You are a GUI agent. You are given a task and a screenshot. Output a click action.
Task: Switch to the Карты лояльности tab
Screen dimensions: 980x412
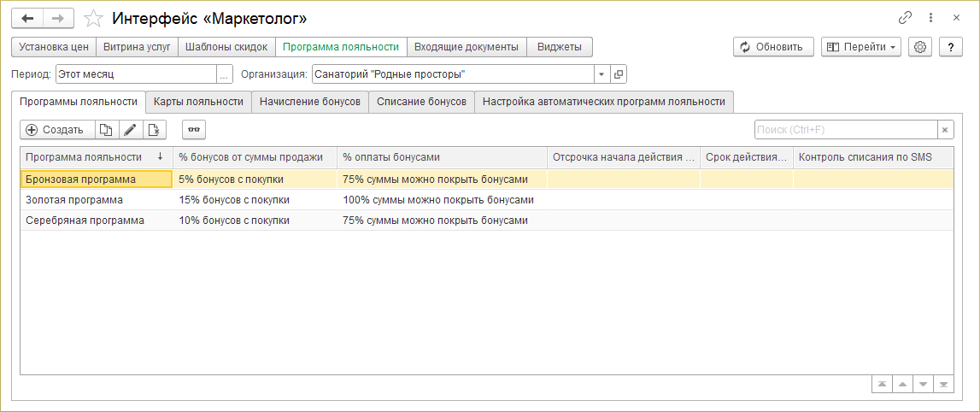(198, 102)
